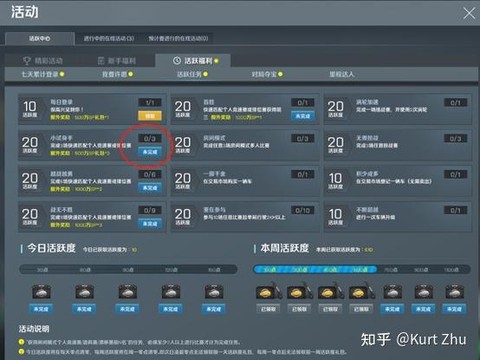Select the 一掷千金 task card
This screenshot has width=480, height=360.
tap(245, 181)
